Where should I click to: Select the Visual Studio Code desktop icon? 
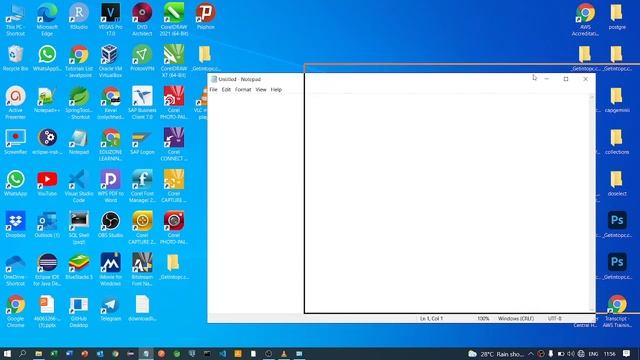[79, 186]
